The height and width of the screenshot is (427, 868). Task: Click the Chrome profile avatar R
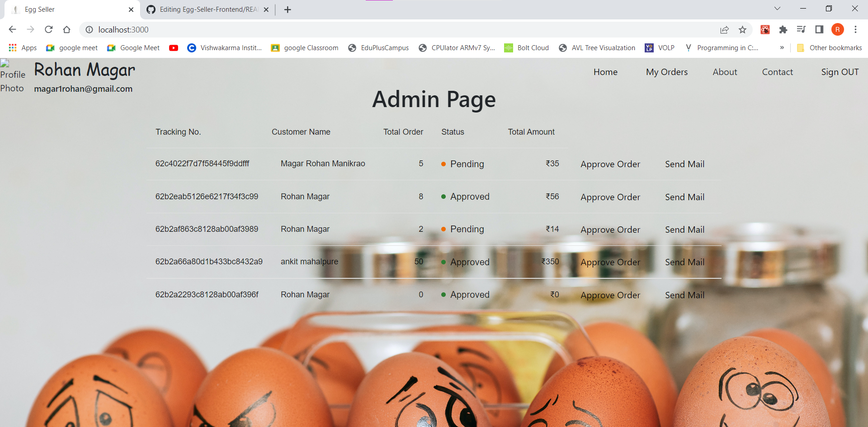pos(838,29)
